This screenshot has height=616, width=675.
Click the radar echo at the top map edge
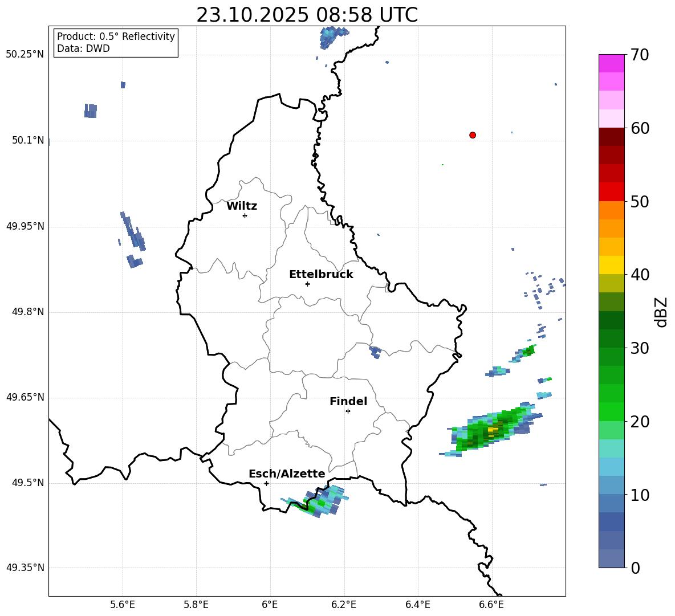334,38
